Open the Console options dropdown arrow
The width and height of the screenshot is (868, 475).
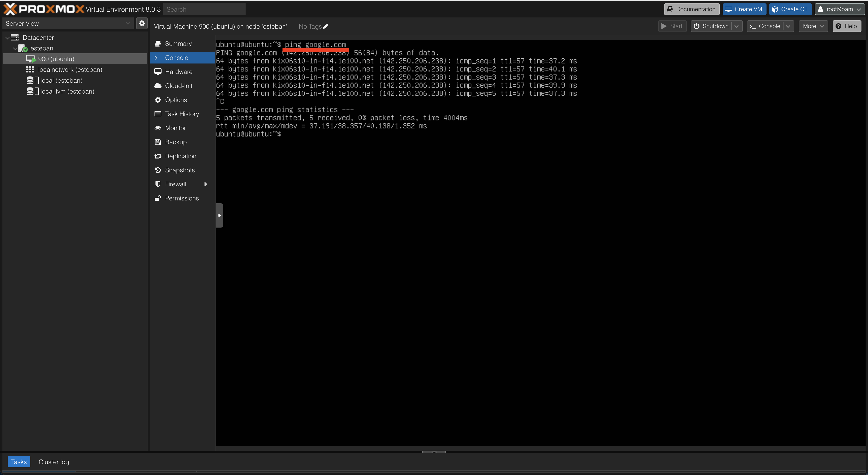coord(788,26)
